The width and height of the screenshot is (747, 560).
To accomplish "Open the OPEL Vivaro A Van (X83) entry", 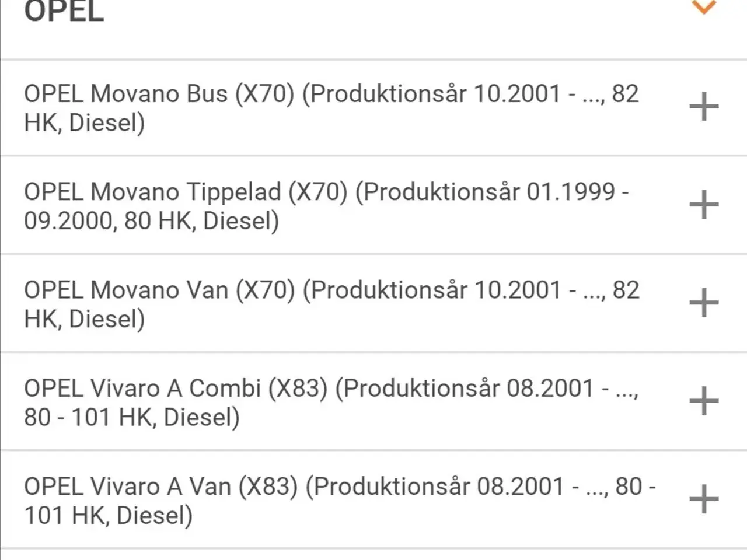I will click(x=373, y=499).
